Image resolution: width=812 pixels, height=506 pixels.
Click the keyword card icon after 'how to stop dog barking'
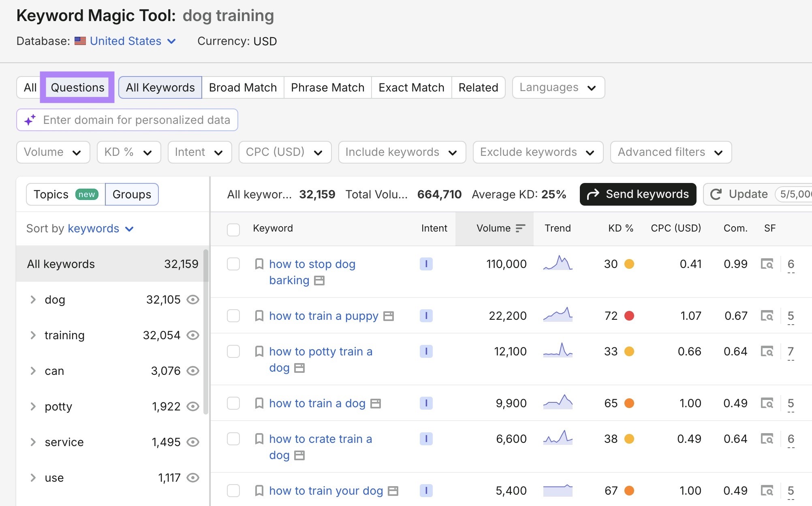click(x=319, y=281)
